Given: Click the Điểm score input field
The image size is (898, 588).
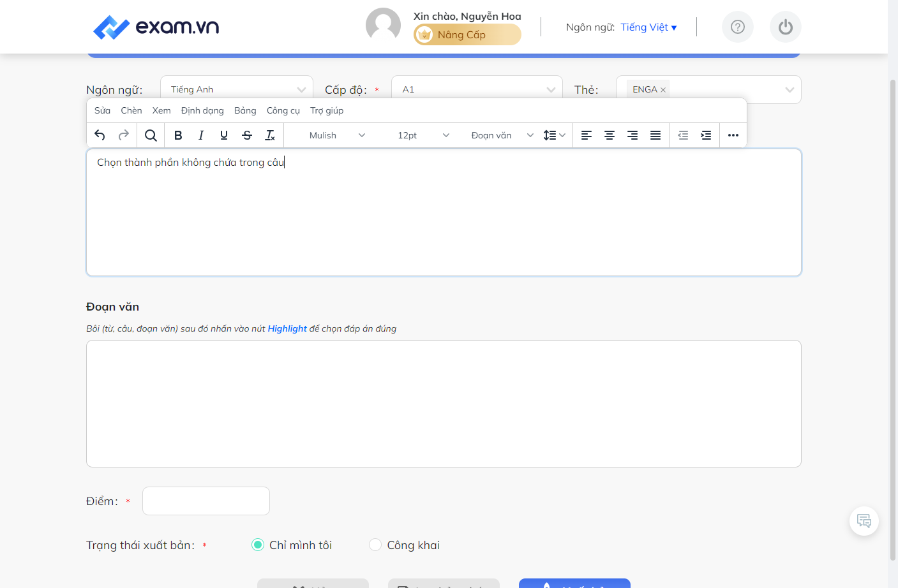Looking at the screenshot, I should (206, 501).
